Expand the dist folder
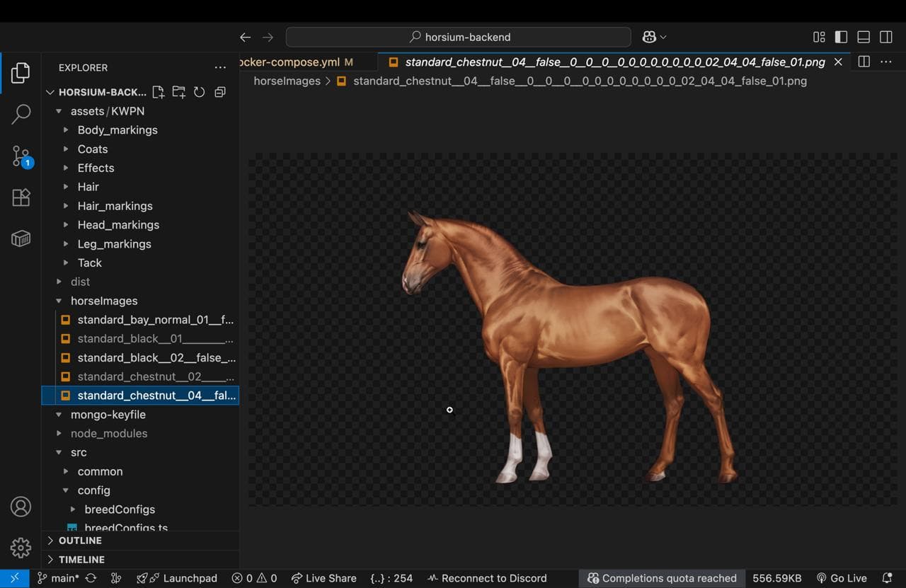This screenshot has height=588, width=906. pos(80,282)
